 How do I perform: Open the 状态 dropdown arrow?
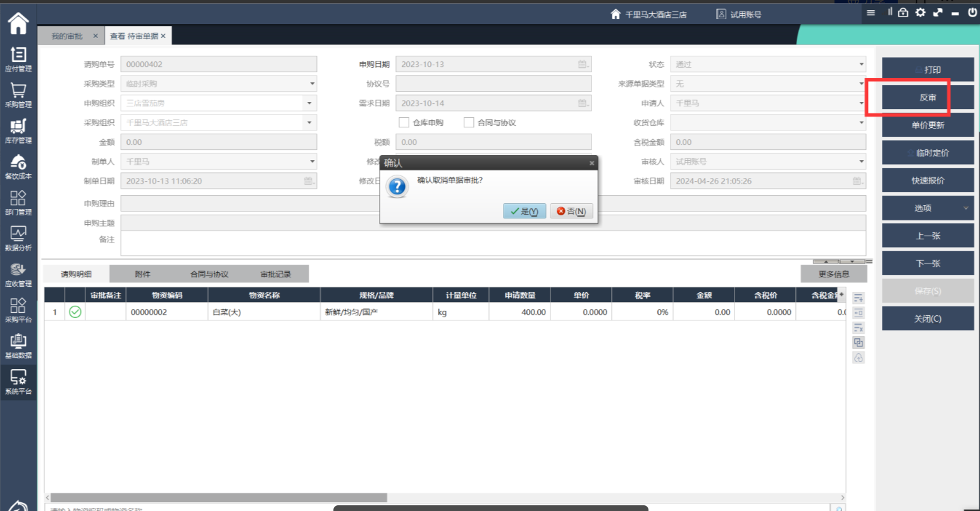(861, 65)
